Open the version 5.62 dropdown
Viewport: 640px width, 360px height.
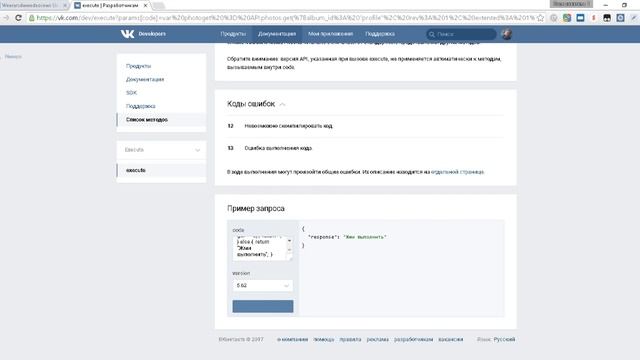(x=262, y=285)
